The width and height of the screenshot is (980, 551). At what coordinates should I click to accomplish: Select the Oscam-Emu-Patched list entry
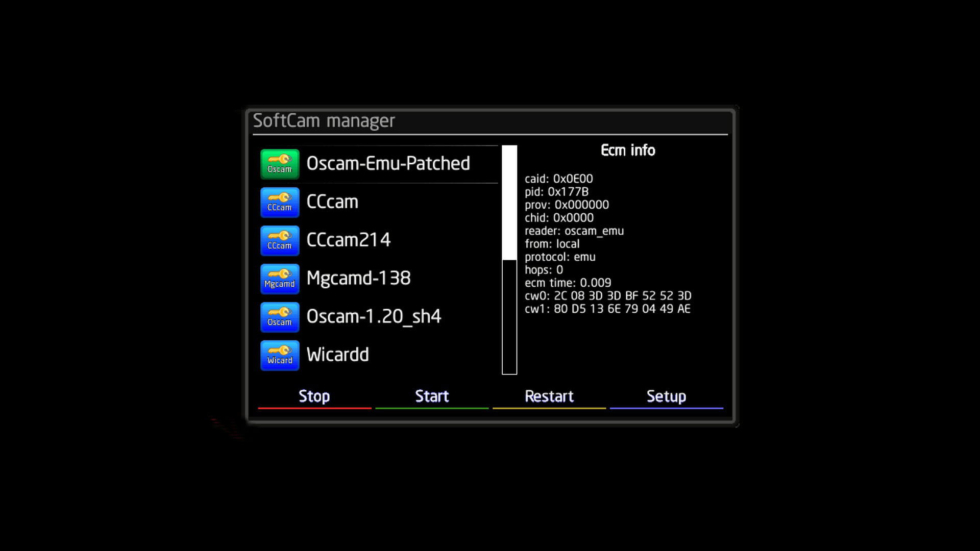tap(379, 164)
